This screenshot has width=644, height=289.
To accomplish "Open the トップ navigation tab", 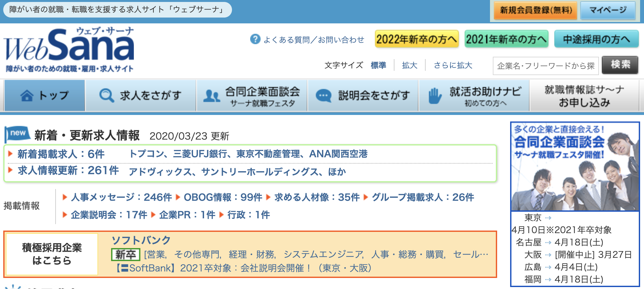I will coord(45,95).
